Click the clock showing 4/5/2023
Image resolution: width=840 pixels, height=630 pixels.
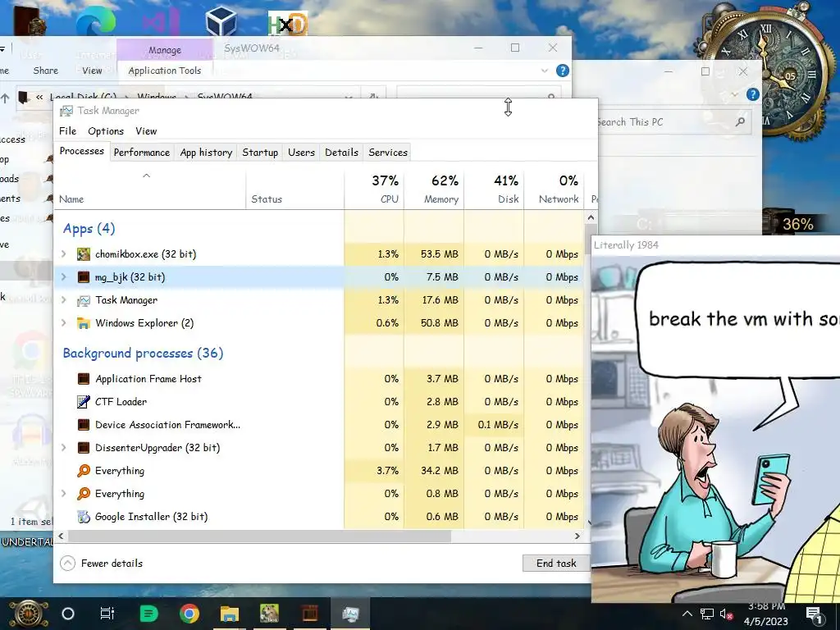(x=766, y=614)
